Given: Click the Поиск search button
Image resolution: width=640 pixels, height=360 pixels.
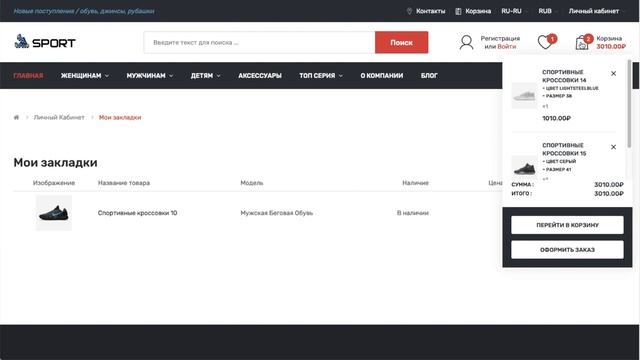Looking at the screenshot, I should pyautogui.click(x=402, y=42).
